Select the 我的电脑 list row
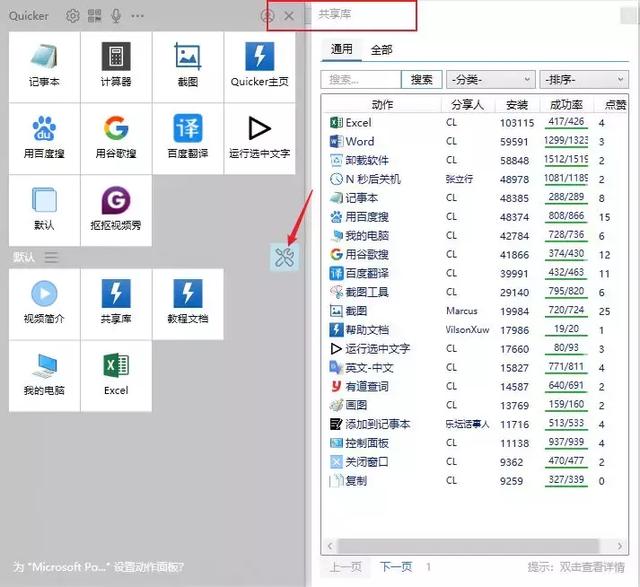The height and width of the screenshot is (587, 640). coord(475,236)
